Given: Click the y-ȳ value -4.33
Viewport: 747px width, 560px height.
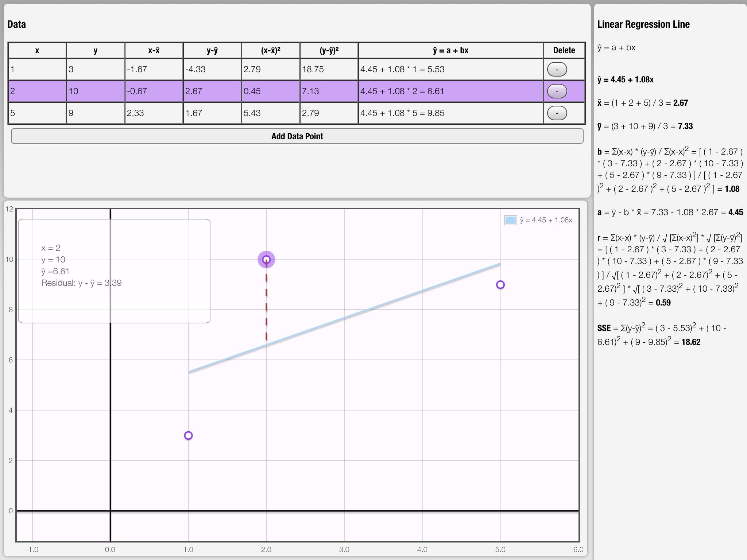Looking at the screenshot, I should [212, 69].
